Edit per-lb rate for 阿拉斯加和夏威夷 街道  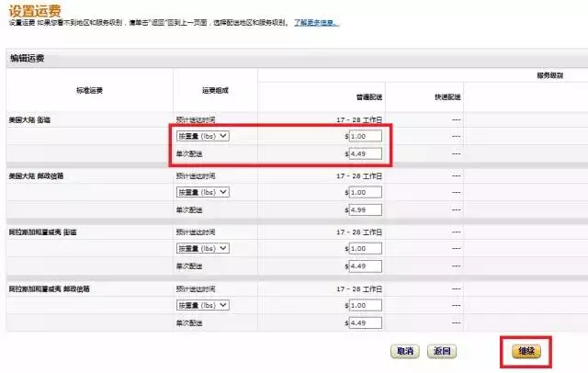tap(366, 249)
